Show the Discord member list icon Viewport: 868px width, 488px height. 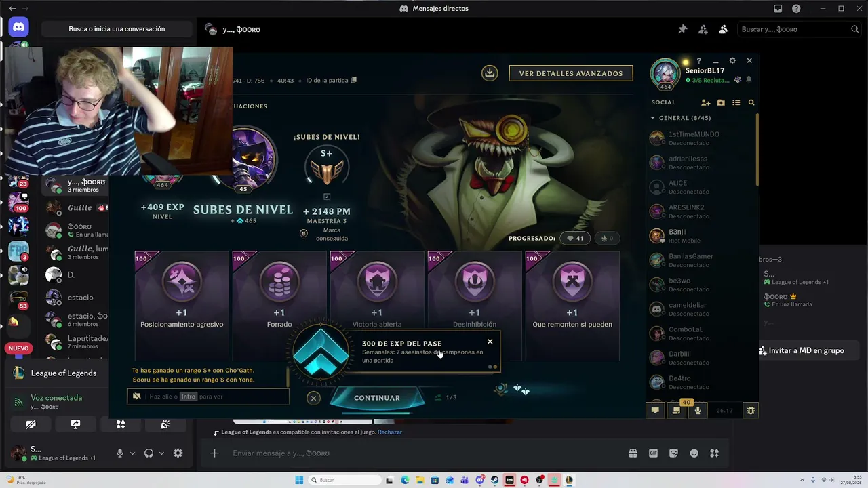[x=723, y=29]
